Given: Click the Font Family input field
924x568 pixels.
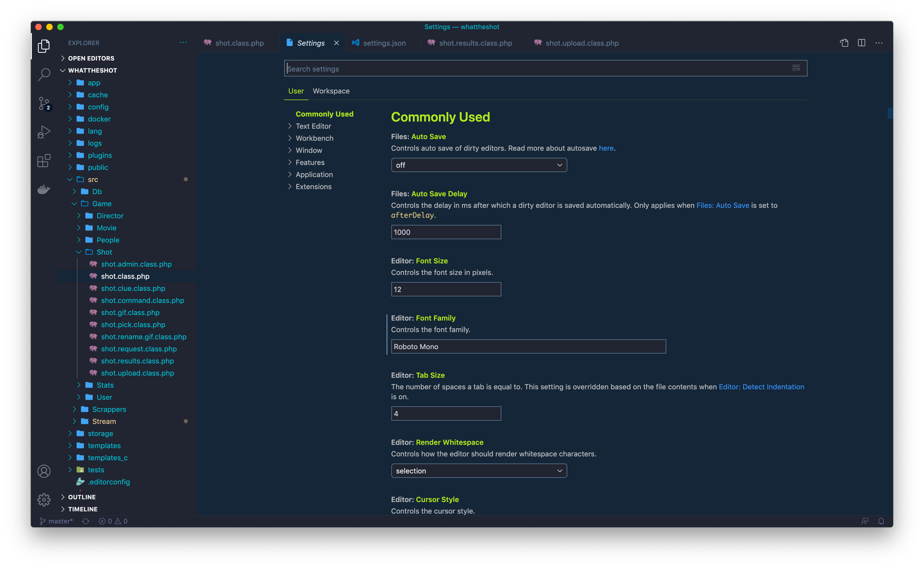Looking at the screenshot, I should point(528,346).
